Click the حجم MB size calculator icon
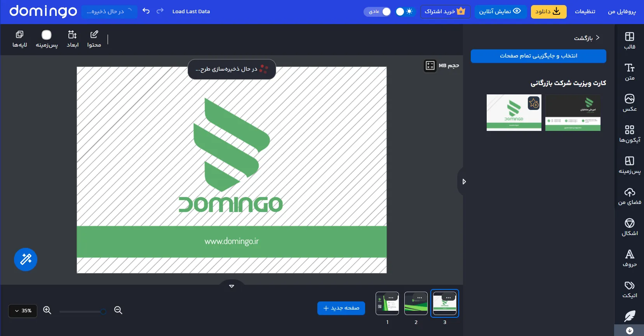This screenshot has width=644, height=336. [430, 66]
